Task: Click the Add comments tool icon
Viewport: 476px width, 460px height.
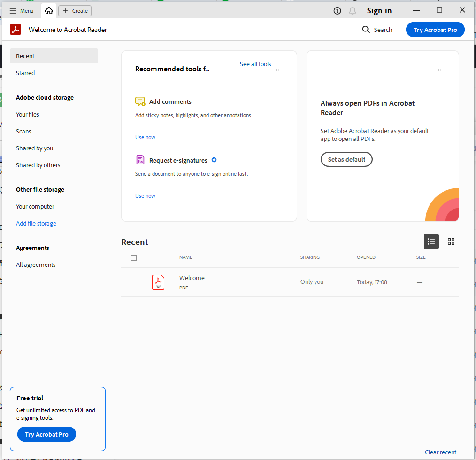Action: click(140, 101)
